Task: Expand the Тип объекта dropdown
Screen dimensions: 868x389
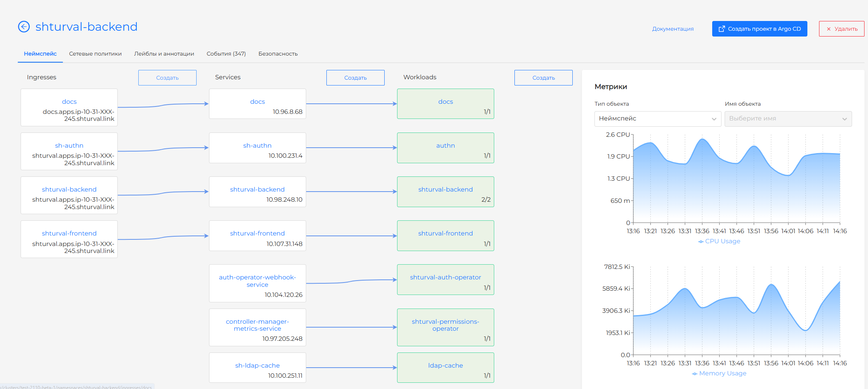Action: point(657,119)
